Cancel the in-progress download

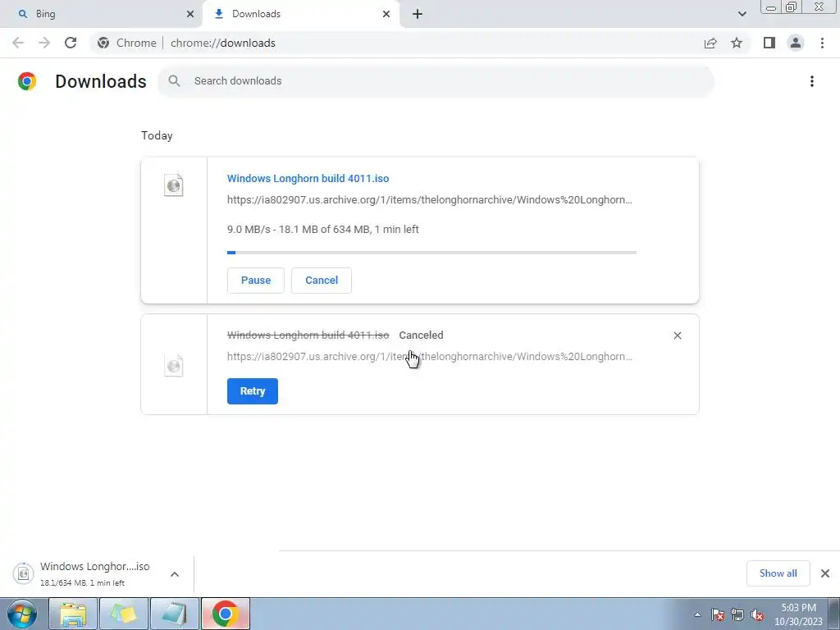click(322, 281)
